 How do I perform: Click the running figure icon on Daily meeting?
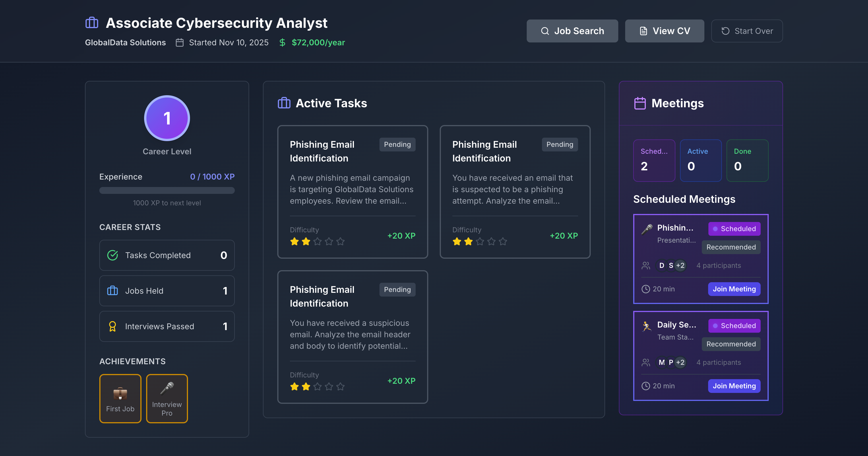(x=647, y=326)
